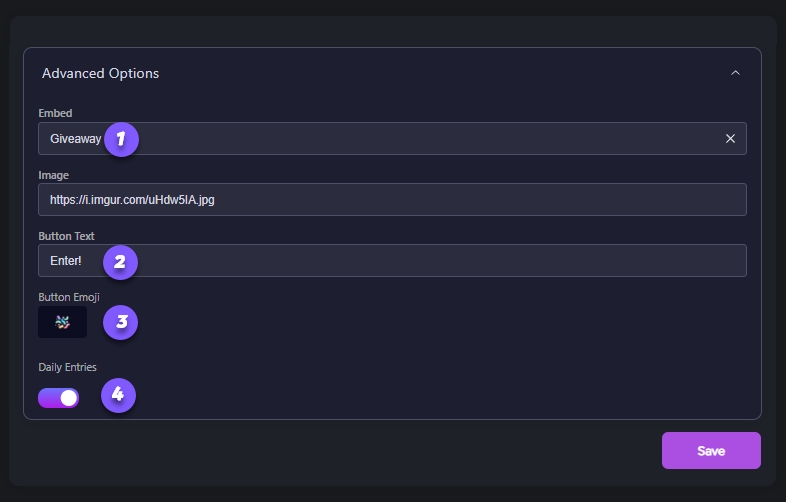Click the Daily Entries label
Image resolution: width=786 pixels, height=502 pixels.
click(x=67, y=368)
